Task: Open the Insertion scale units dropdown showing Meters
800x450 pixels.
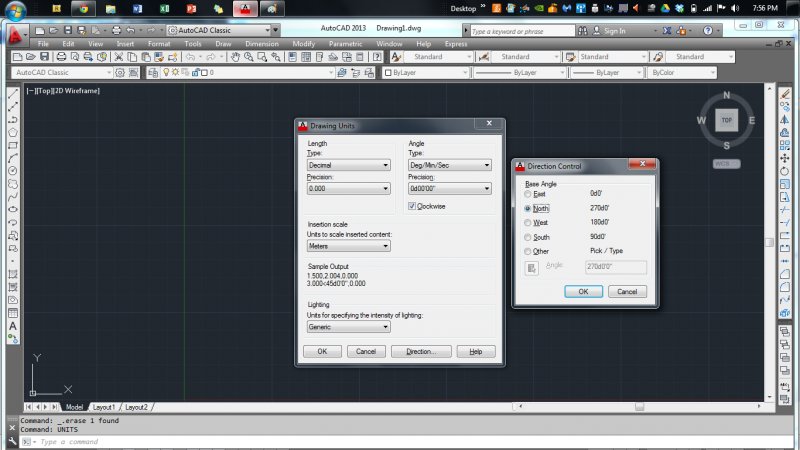Action: tap(348, 246)
